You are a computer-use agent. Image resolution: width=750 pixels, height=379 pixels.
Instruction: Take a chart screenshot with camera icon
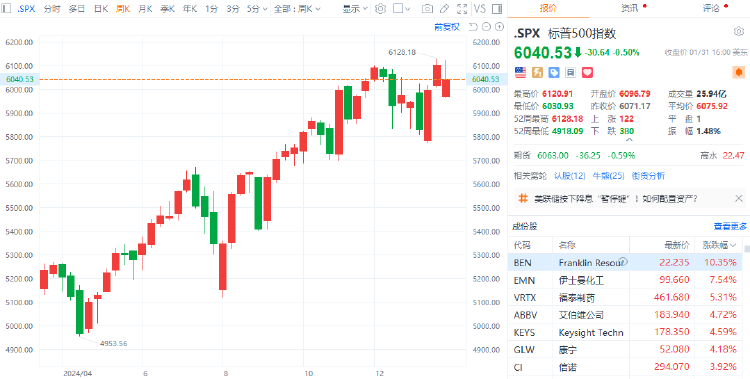428,9
